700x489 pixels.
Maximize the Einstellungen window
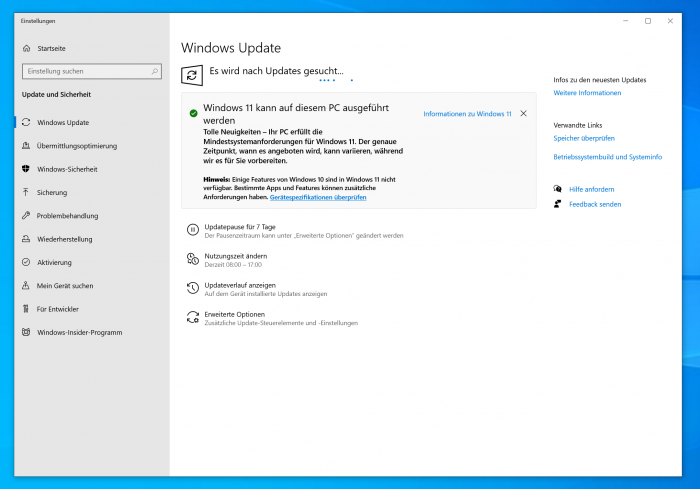click(x=648, y=21)
